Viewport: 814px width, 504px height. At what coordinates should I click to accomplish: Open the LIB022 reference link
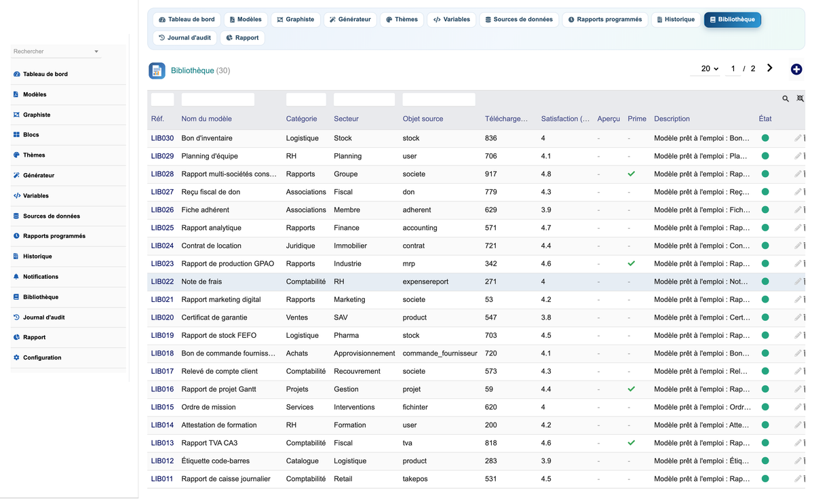click(162, 282)
